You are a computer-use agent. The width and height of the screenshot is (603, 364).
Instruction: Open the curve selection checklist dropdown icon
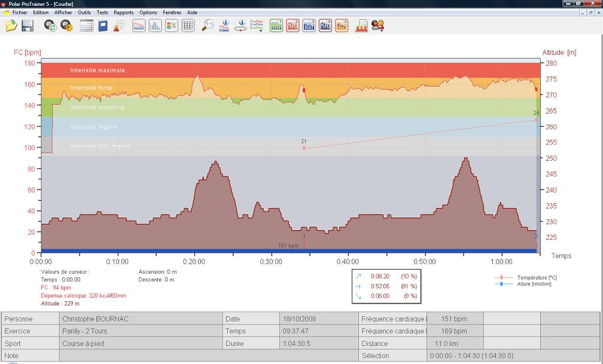257,26
